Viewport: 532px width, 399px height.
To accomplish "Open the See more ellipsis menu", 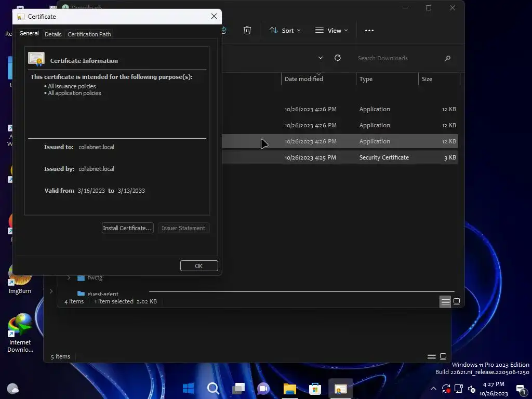I will point(369,31).
